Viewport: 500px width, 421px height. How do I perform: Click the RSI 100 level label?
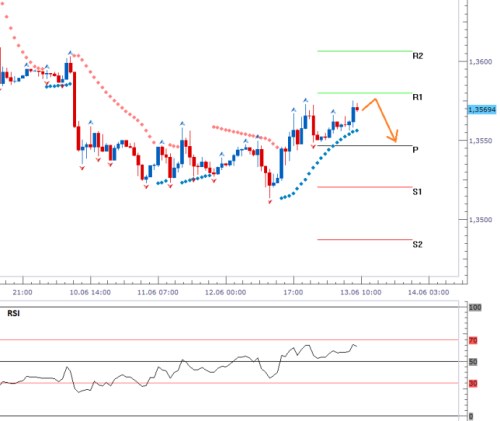pos(475,307)
